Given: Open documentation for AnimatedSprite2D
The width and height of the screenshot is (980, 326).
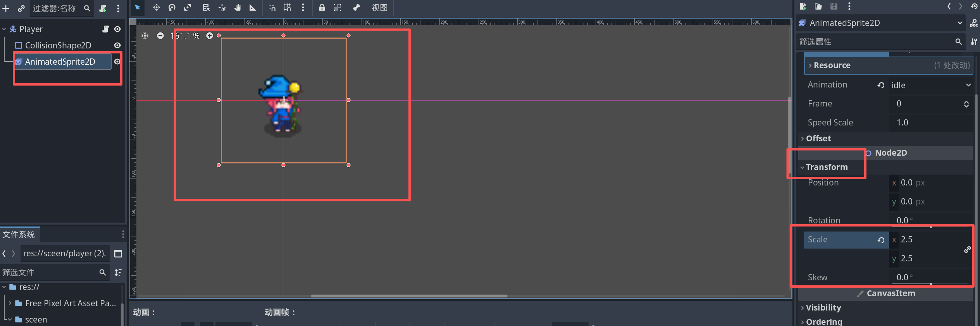Looking at the screenshot, I should point(974,23).
